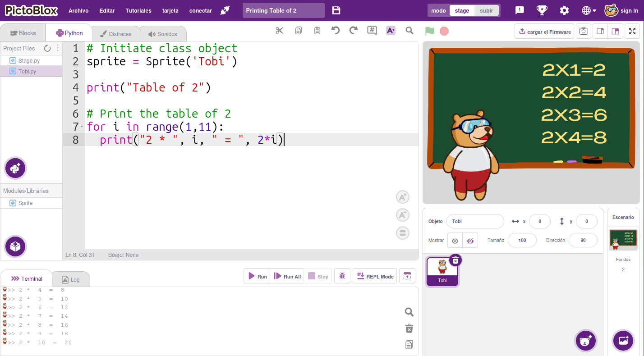644x356 pixels.
Task: Open the Archivo menu
Action: [x=78, y=10]
